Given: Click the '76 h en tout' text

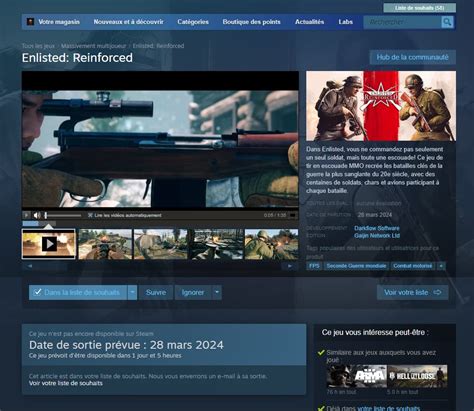Looking at the screenshot, I should [x=341, y=392].
